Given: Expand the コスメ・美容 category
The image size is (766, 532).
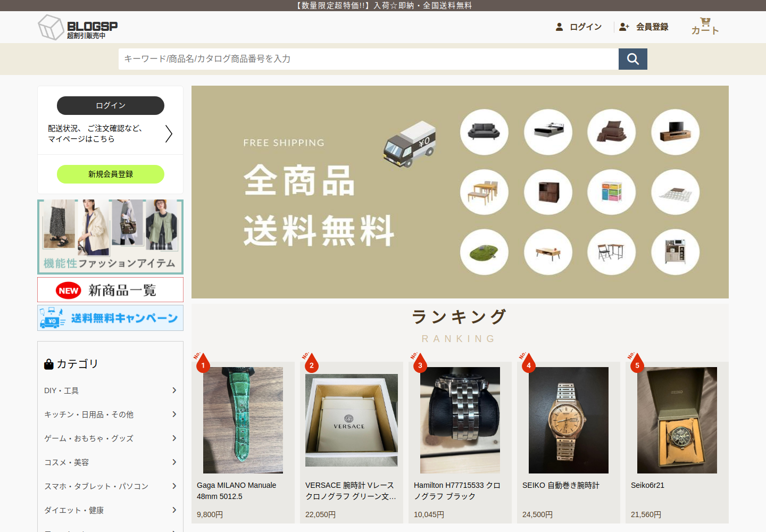Looking at the screenshot, I should (x=111, y=462).
